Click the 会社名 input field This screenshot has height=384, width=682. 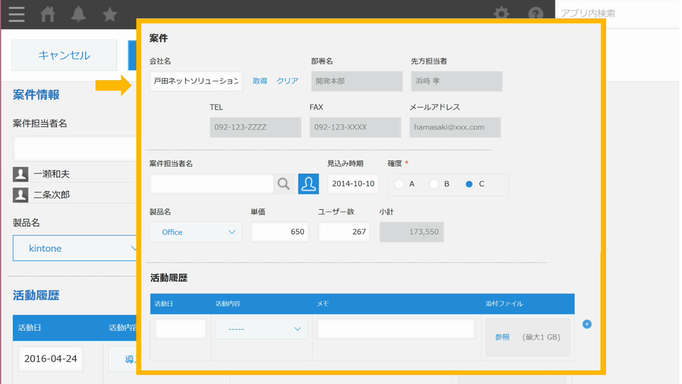pyautogui.click(x=196, y=81)
